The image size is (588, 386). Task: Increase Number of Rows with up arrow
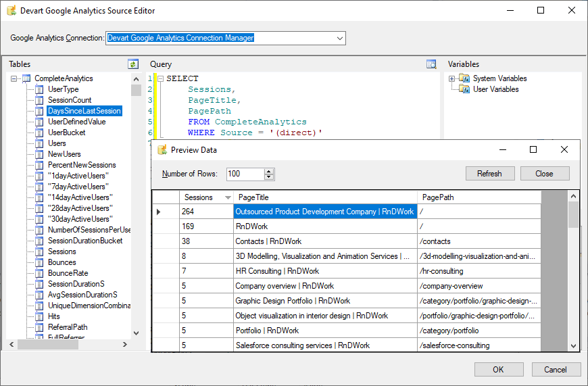pyautogui.click(x=269, y=171)
